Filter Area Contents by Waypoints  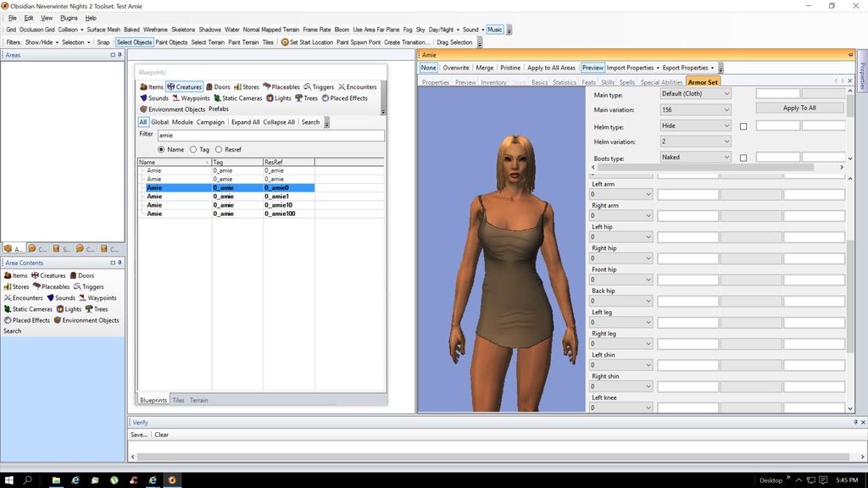click(x=98, y=298)
